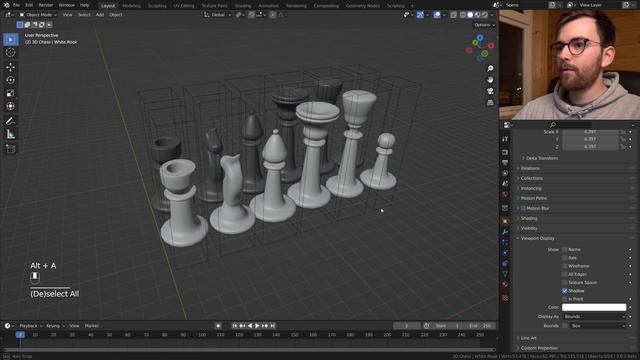
Task: Open the Object Data mesh tab
Action: pyautogui.click(x=505, y=274)
